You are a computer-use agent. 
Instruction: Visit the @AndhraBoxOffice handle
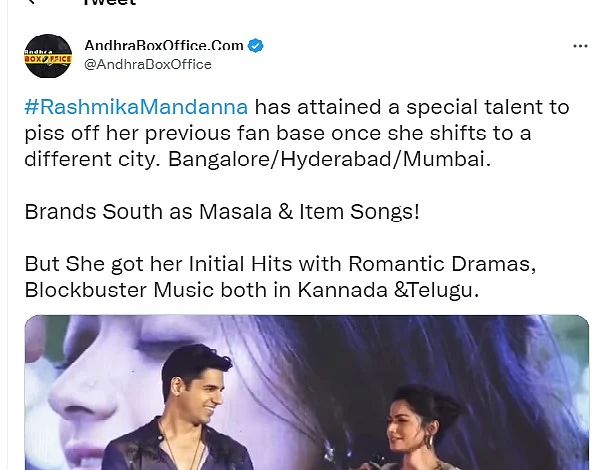tap(148, 65)
